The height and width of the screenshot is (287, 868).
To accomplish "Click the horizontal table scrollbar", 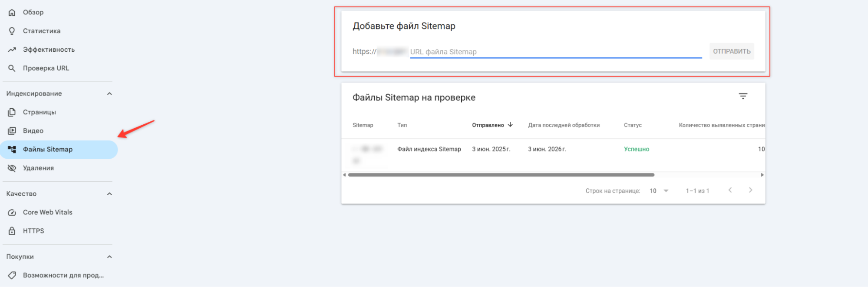I will [x=501, y=175].
